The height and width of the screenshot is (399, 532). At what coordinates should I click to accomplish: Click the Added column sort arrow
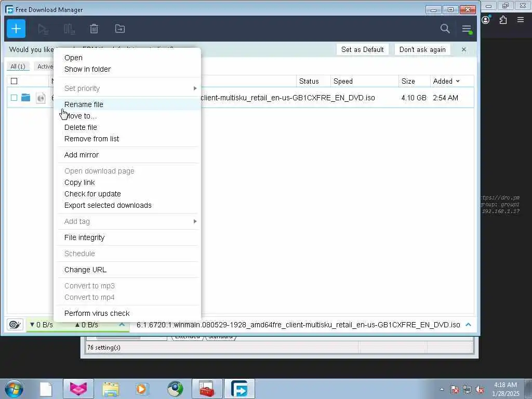click(x=458, y=82)
